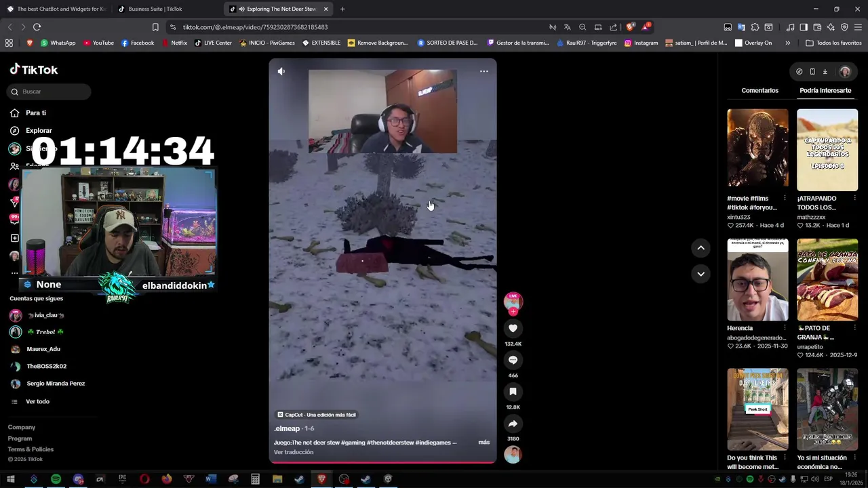868x488 pixels.
Task: Click the translate page icon
Action: 567,27
